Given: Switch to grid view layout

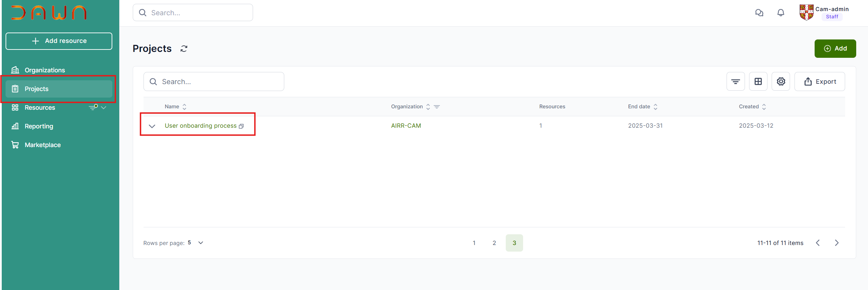Looking at the screenshot, I should point(758,82).
